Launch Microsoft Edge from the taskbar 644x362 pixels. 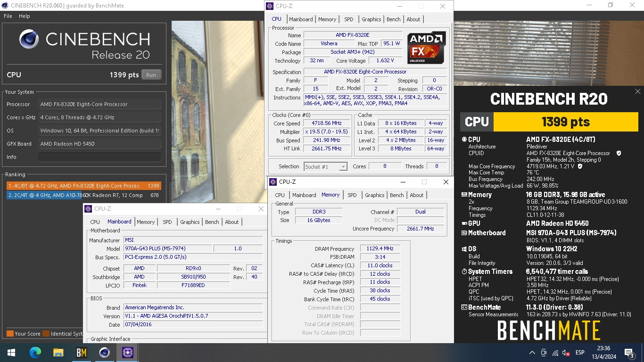pos(35,353)
